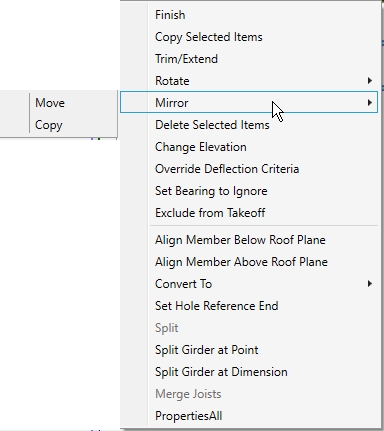
Task: Expand the Rotate submenu arrow
Action: (x=369, y=81)
